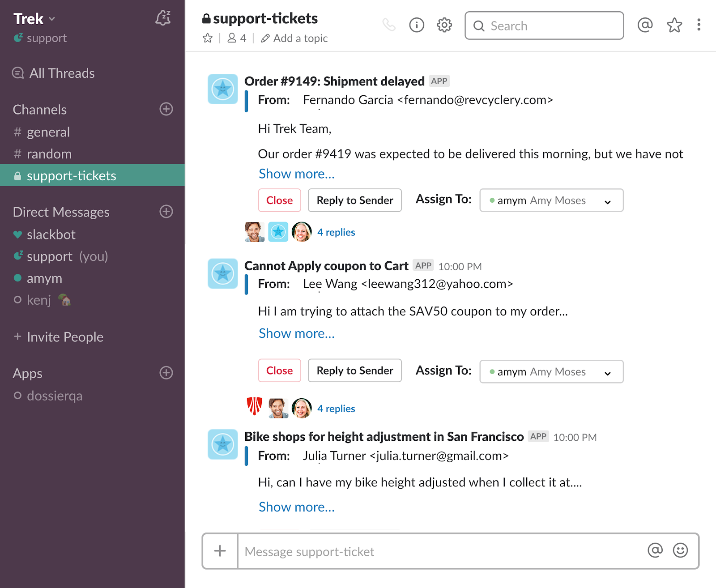This screenshot has height=588, width=716.
Task: Open more options vertical dots menu
Action: (699, 25)
